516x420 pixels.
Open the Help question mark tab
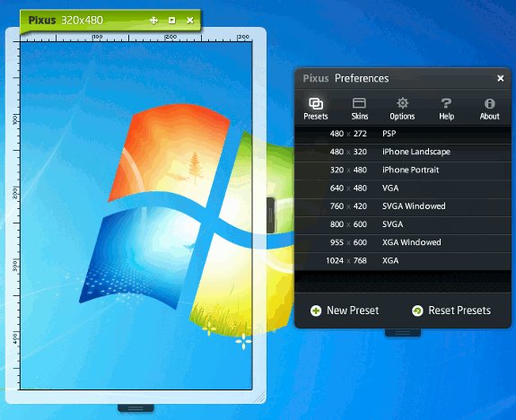(x=446, y=109)
